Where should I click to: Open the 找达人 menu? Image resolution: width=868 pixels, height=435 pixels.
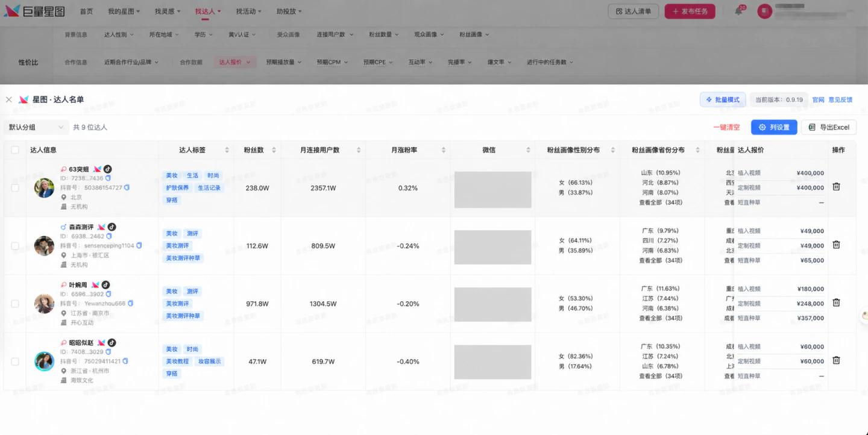(x=208, y=11)
